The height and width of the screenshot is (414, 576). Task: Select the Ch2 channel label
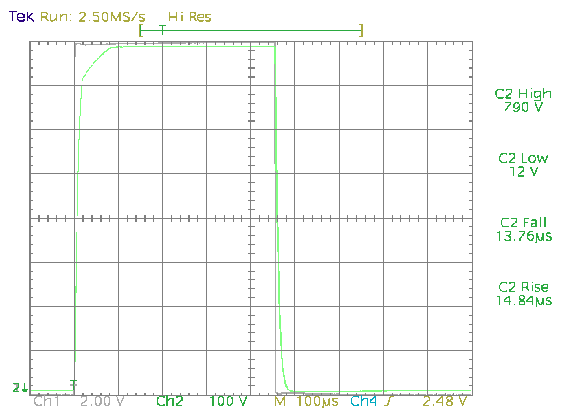[169, 401]
